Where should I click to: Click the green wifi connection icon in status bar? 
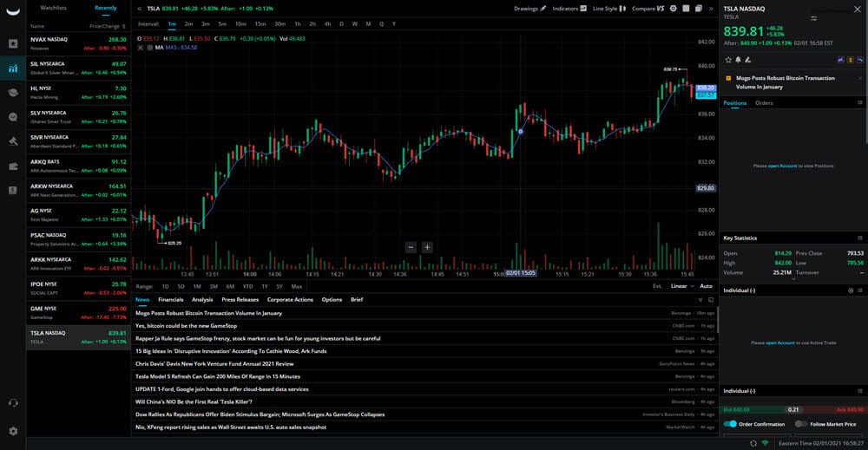click(766, 443)
